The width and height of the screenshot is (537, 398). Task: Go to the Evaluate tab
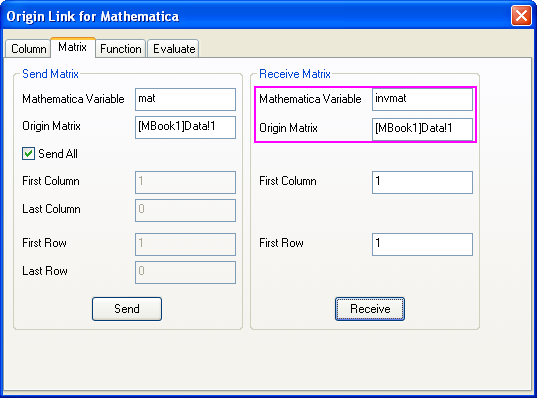(x=174, y=49)
